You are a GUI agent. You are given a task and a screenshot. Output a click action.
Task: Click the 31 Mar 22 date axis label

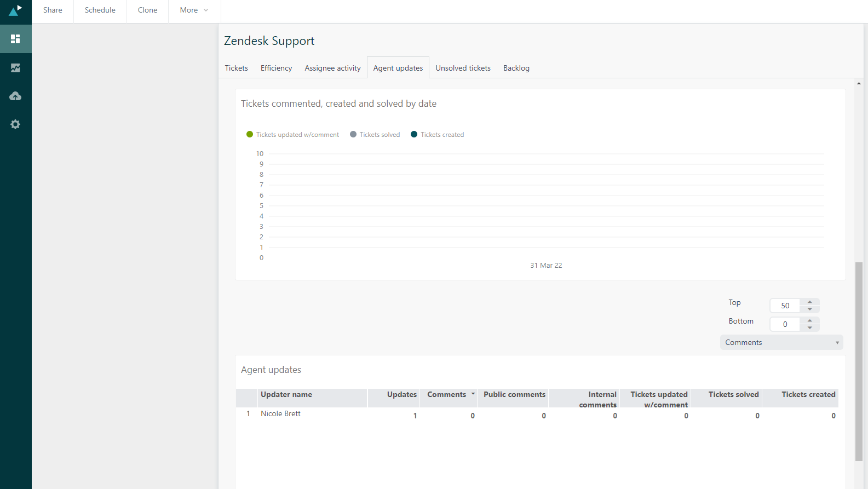(x=546, y=266)
